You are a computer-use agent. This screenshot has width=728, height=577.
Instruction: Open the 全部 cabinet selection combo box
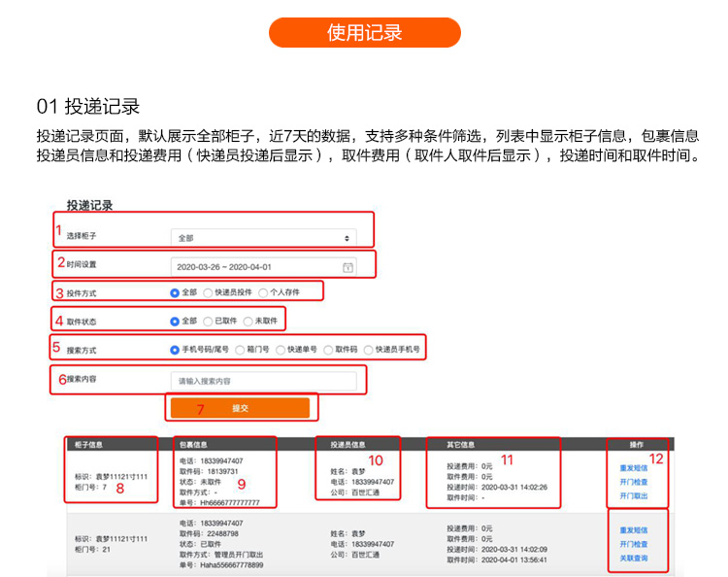pos(264,238)
